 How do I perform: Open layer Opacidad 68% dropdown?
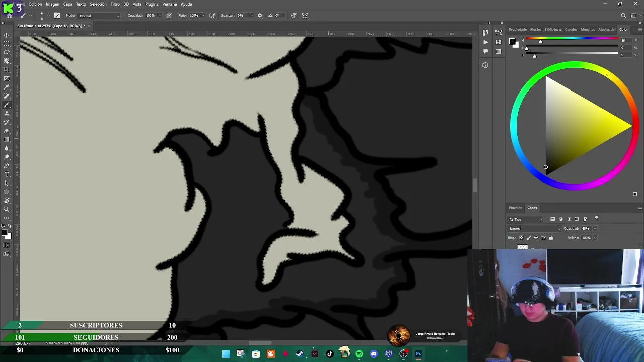click(x=595, y=229)
